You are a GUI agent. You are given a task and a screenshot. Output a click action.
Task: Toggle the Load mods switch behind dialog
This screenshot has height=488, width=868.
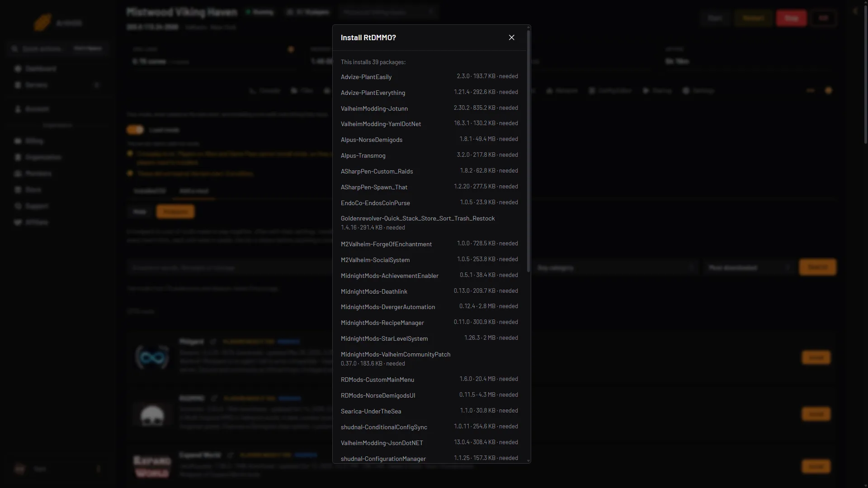[135, 130]
